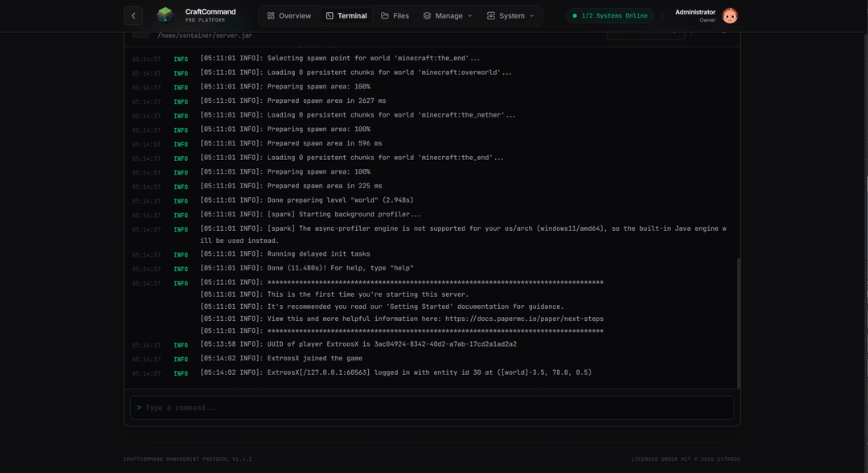The width and height of the screenshot is (868, 473).
Task: Click the Licensed Under MIT footer text
Action: coord(685,459)
